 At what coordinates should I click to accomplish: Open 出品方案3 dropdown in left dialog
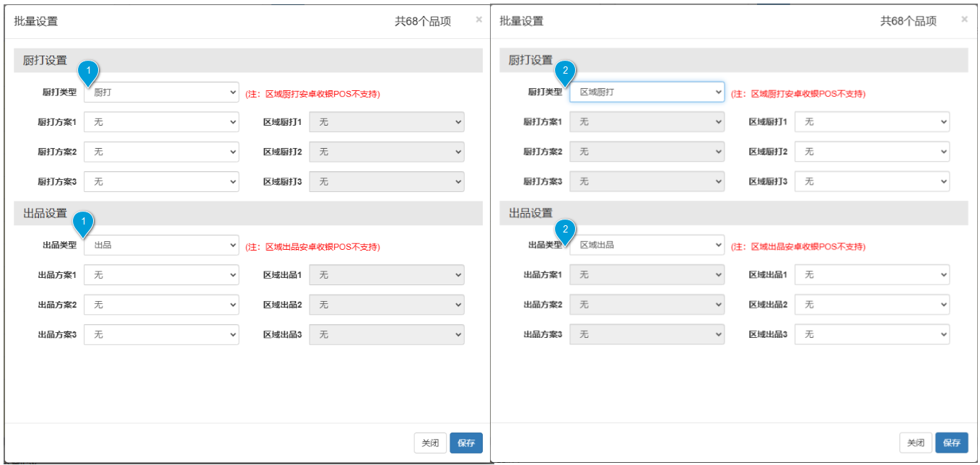tap(162, 334)
